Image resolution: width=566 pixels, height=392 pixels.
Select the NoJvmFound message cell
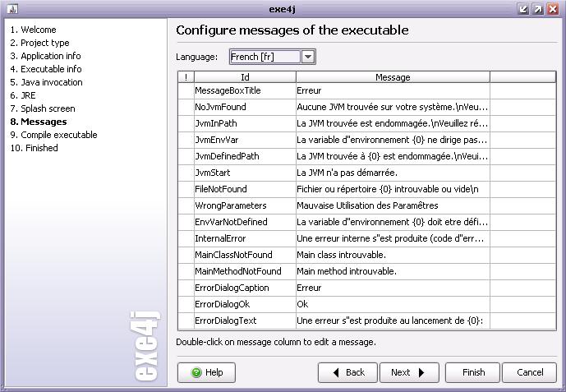pos(392,107)
